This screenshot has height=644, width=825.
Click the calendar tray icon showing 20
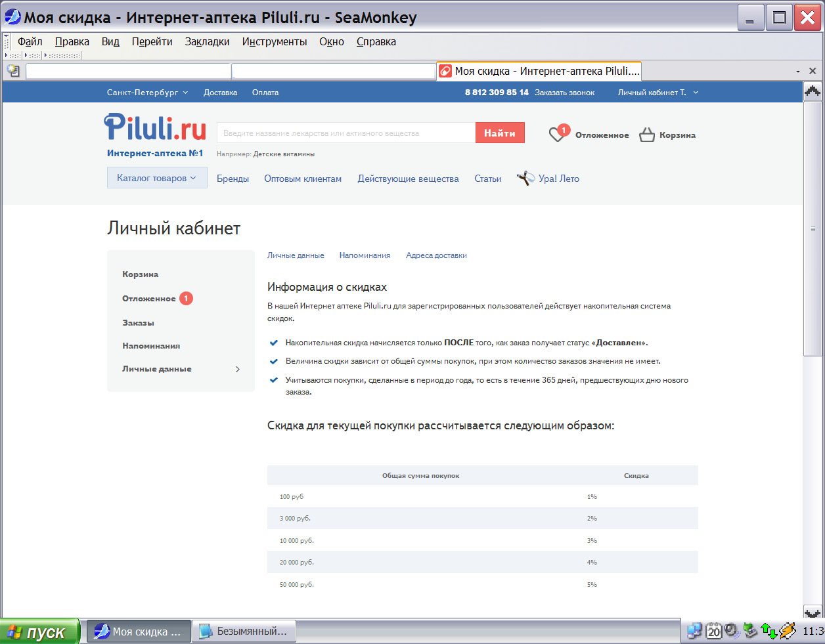(713, 632)
